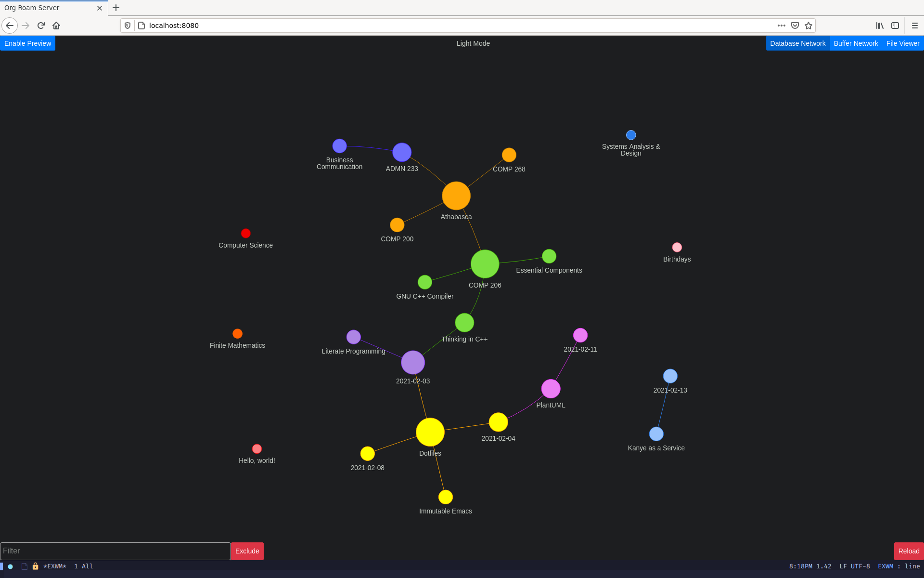
Task: Click the Reload button
Action: click(x=908, y=551)
